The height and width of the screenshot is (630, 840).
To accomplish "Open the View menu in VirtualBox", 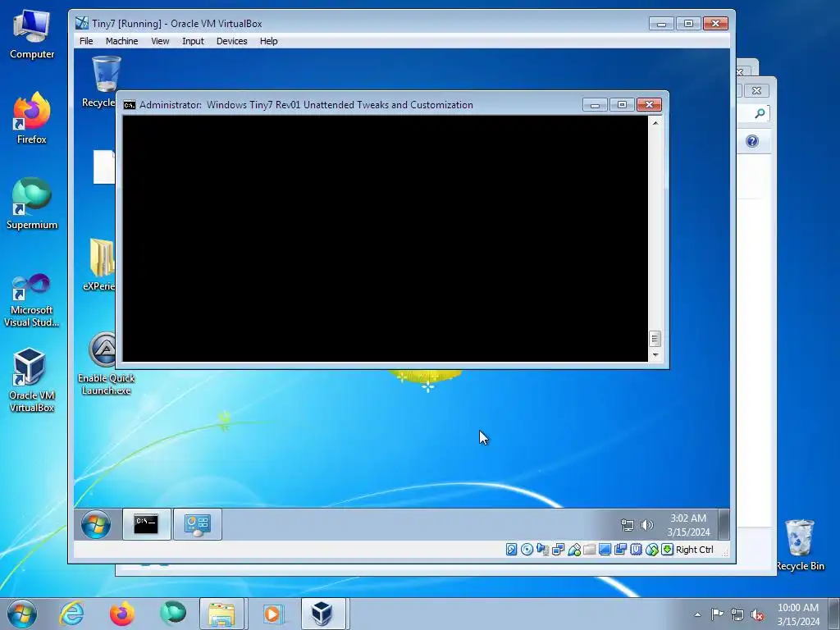I will (x=160, y=41).
